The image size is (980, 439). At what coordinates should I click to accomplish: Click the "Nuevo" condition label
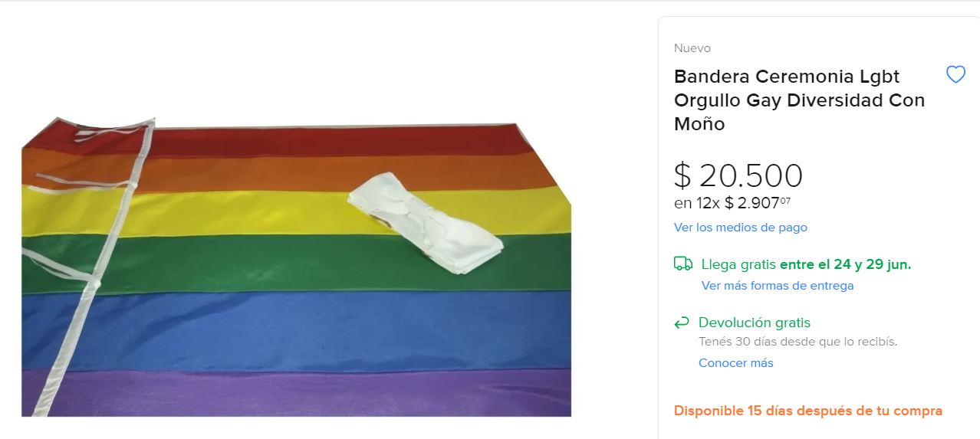tap(692, 48)
